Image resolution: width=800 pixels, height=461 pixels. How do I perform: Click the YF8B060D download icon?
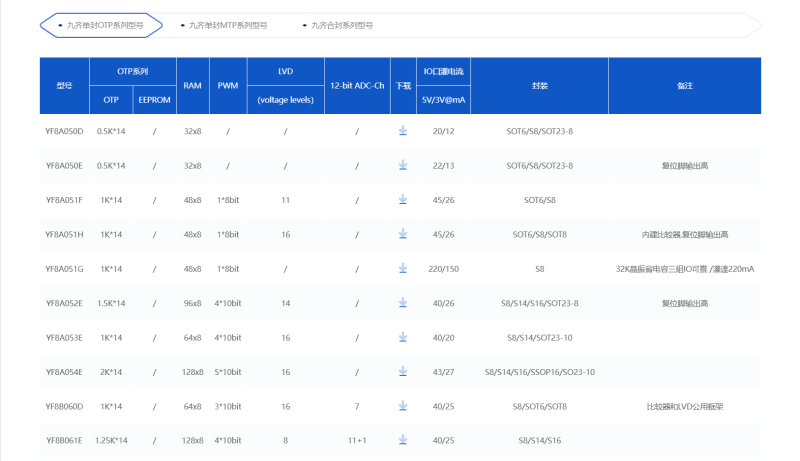(x=403, y=406)
